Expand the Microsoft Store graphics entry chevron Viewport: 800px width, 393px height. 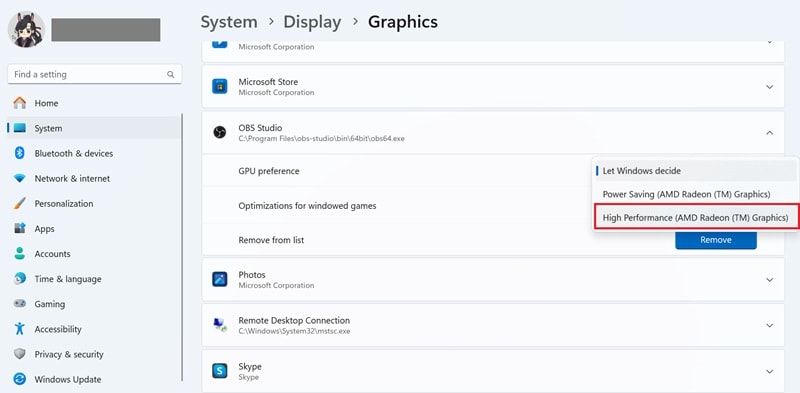pos(769,87)
